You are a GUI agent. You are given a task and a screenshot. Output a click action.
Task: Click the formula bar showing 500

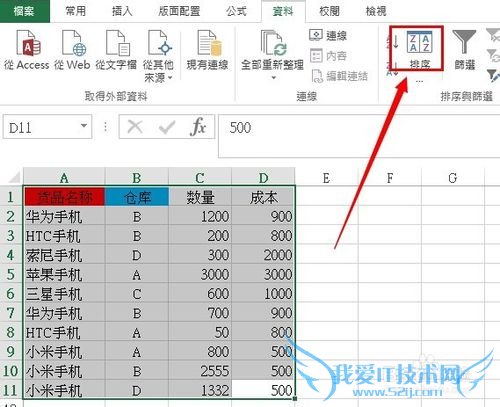[x=359, y=136]
